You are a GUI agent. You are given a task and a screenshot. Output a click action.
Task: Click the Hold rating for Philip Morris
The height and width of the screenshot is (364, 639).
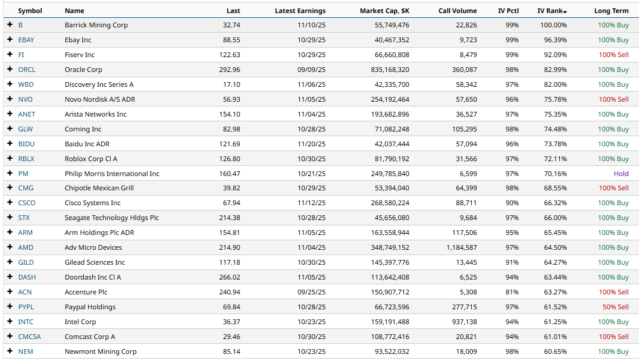pos(621,174)
